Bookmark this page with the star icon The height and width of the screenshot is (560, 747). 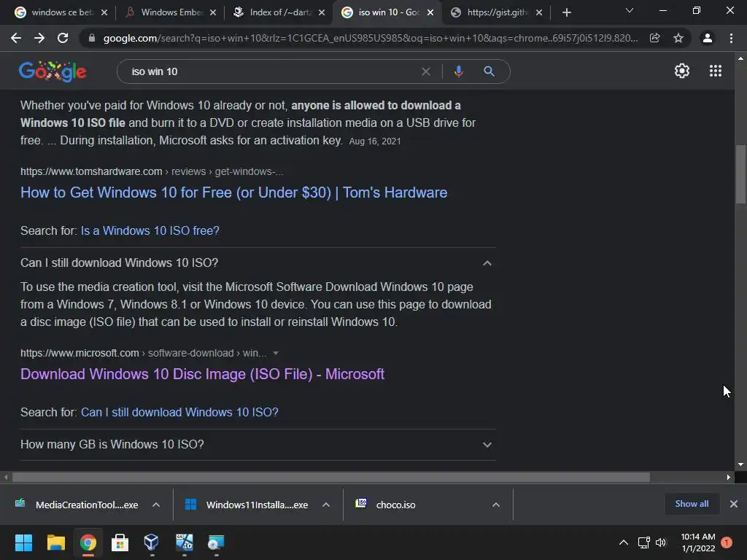[678, 38]
